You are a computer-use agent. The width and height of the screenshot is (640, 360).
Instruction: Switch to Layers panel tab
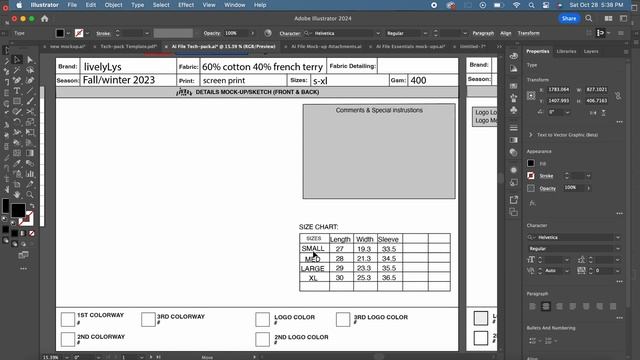point(591,51)
